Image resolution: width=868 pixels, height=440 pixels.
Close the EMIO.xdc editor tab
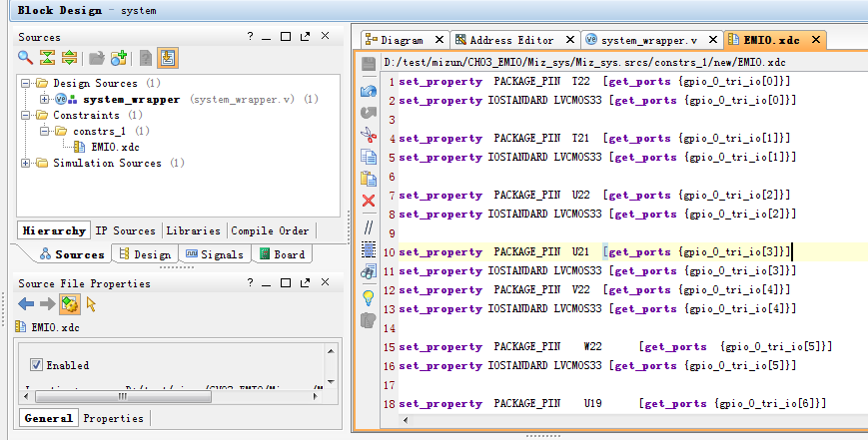[815, 40]
